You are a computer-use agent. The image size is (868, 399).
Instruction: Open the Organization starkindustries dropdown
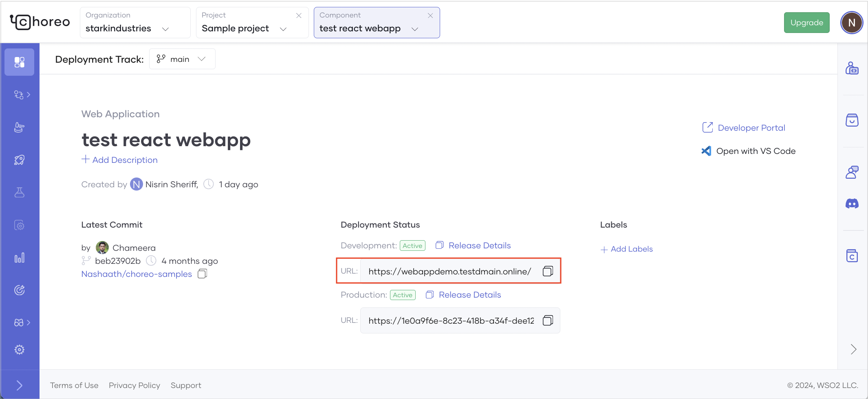[135, 23]
